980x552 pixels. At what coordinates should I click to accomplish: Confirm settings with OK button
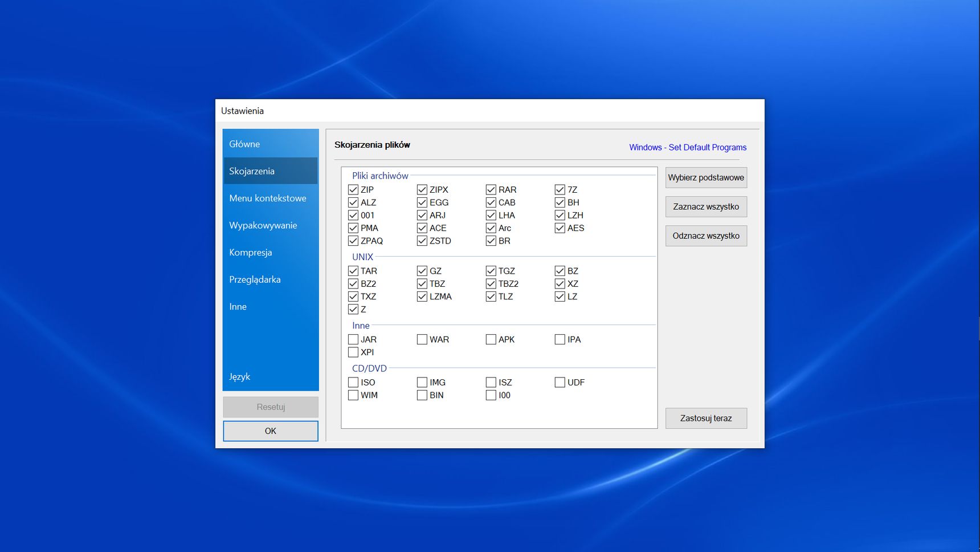(271, 431)
